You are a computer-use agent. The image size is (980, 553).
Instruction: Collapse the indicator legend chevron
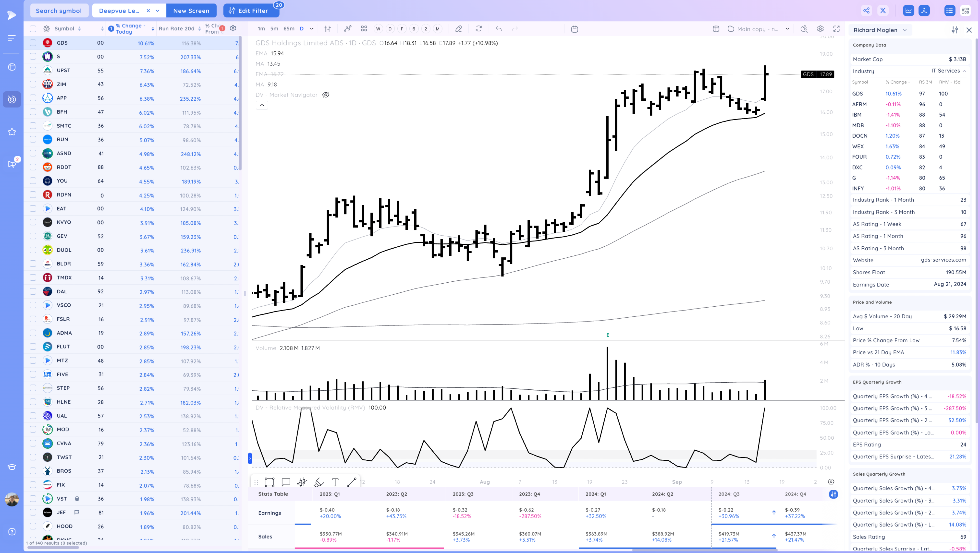point(262,105)
